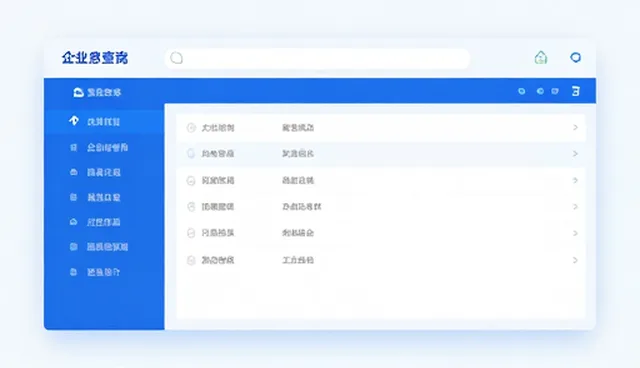640x368 pixels.
Task: Click the magnifier icon inside the search bar
Action: (x=176, y=58)
